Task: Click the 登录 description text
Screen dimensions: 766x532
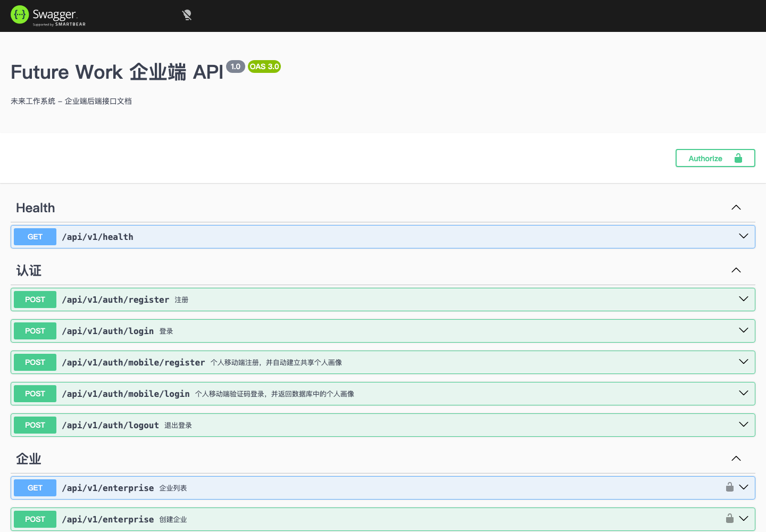Action: click(x=166, y=331)
